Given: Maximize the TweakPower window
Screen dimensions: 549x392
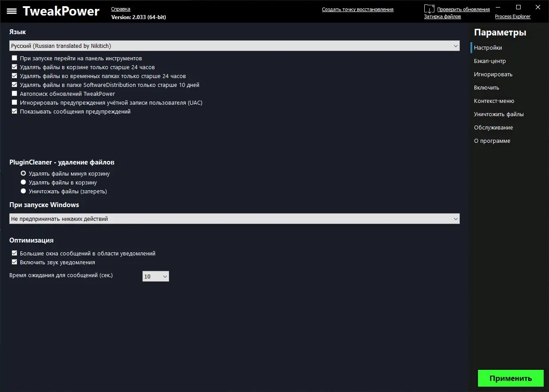Looking at the screenshot, I should (x=518, y=7).
